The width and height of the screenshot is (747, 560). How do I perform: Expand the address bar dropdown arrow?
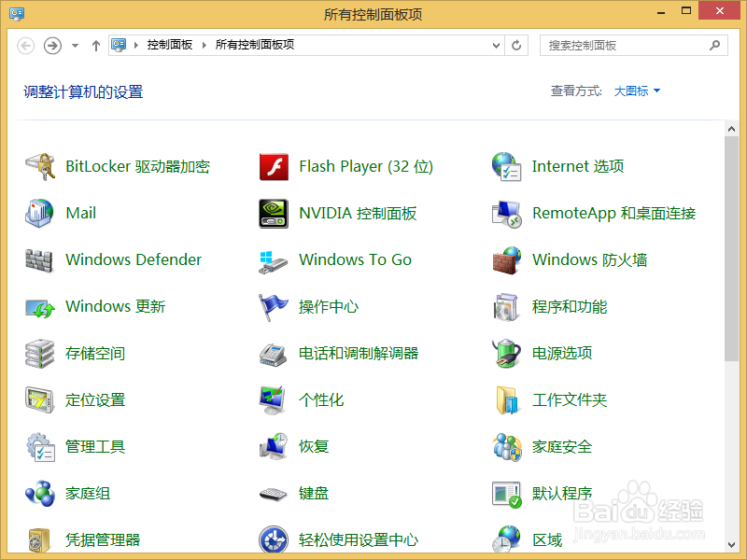coord(496,45)
